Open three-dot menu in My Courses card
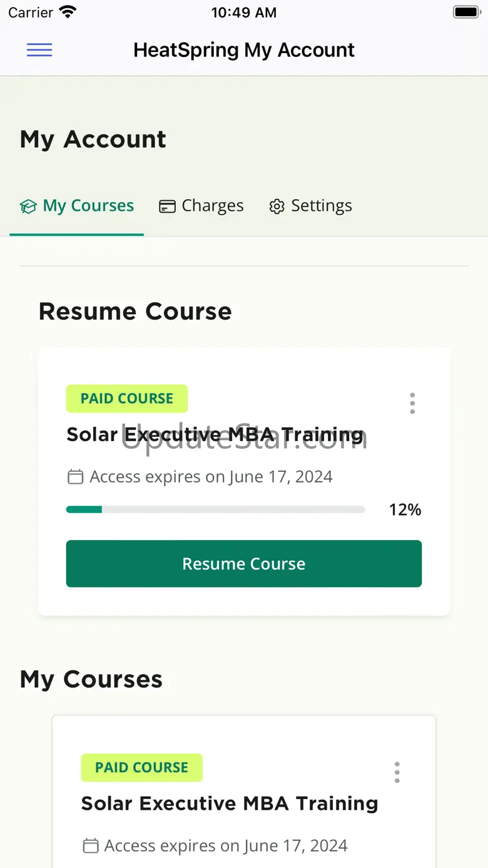488x868 pixels. click(397, 772)
